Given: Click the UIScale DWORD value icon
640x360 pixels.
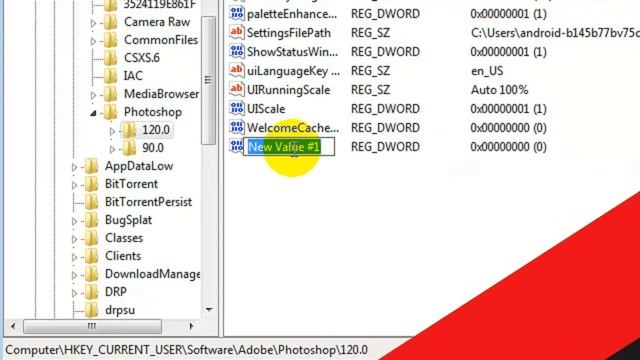Looking at the screenshot, I should coord(236,109).
